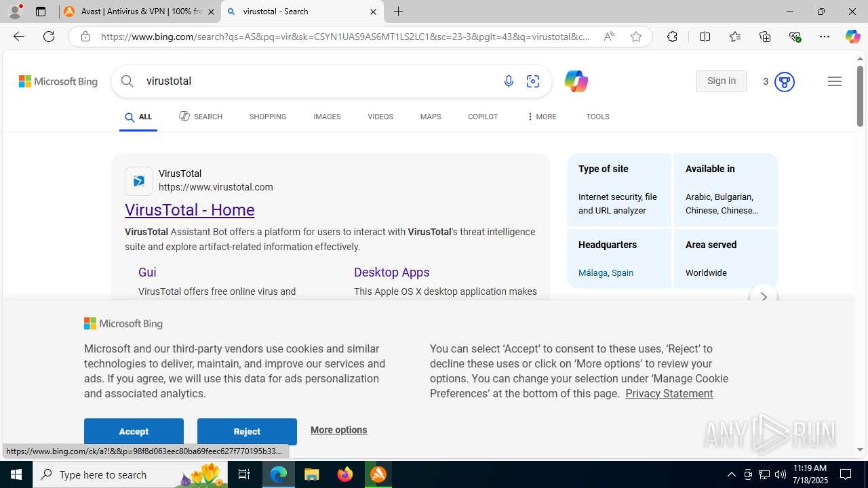Open the Windows Start menu
The image size is (868, 488).
click(16, 474)
